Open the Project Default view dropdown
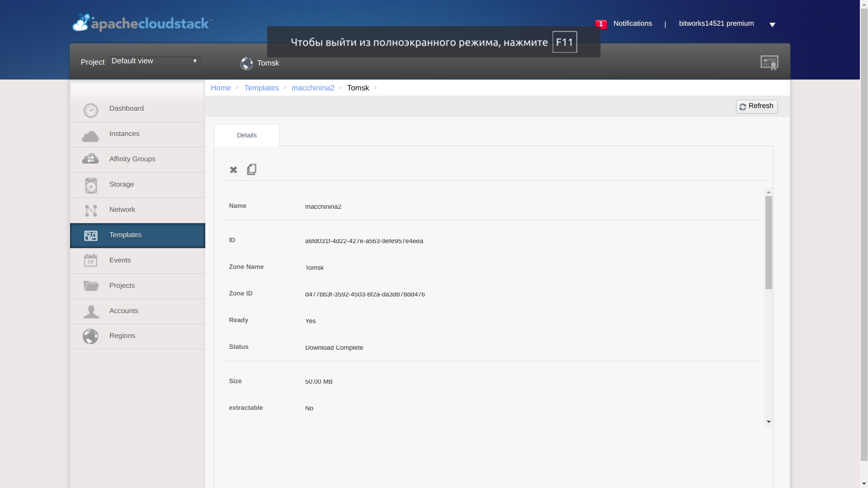Viewport: 868px width, 488px height. click(x=154, y=61)
